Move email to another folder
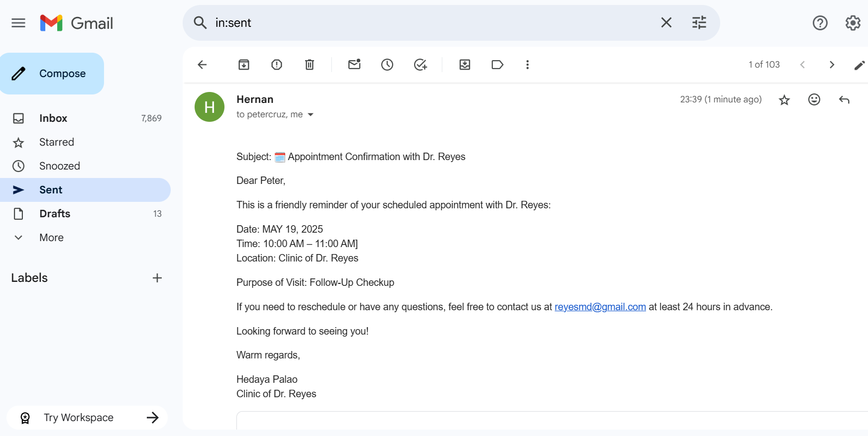Viewport: 868px width, 436px height. [465, 65]
